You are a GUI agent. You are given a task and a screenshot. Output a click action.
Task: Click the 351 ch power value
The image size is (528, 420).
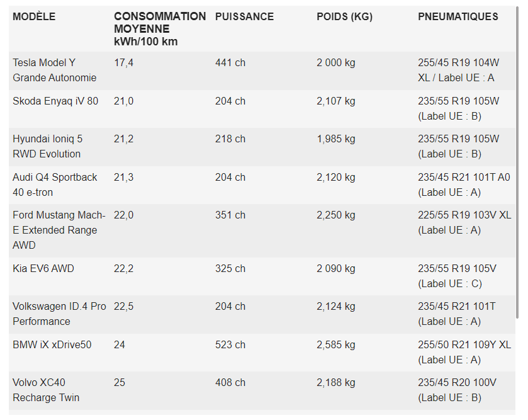click(x=230, y=215)
